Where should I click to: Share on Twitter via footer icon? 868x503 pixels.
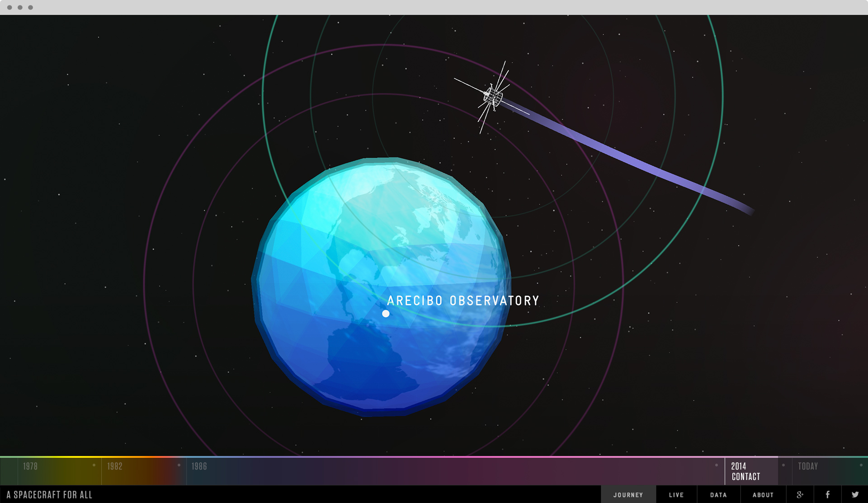point(855,494)
